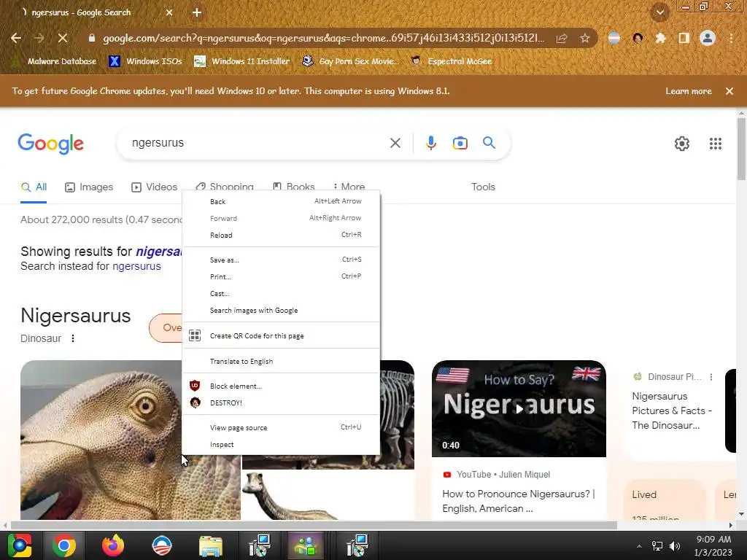The image size is (747, 560).
Task: Select the All results tab
Action: pyautogui.click(x=34, y=187)
